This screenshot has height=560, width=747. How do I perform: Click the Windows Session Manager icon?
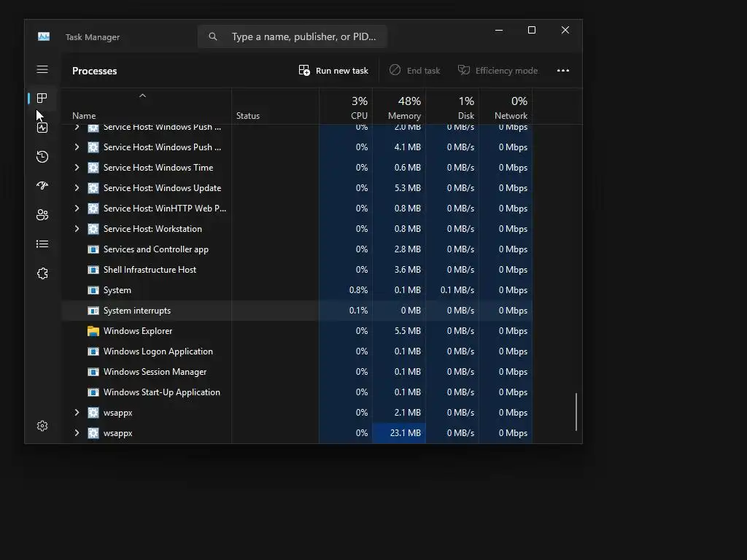(x=93, y=372)
